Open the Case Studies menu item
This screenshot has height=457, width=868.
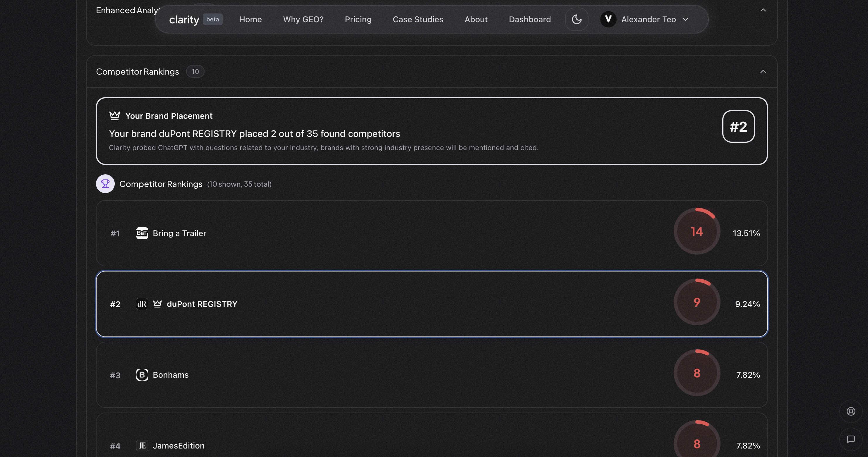point(418,19)
